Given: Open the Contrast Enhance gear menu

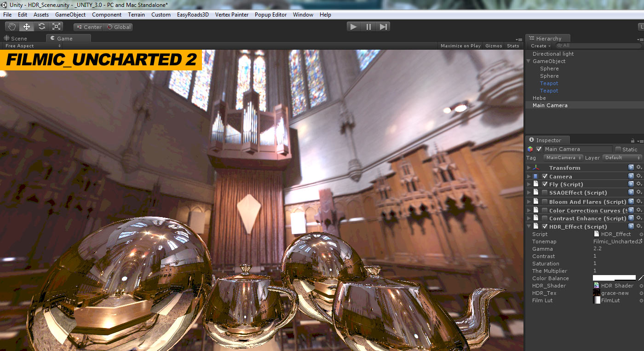Looking at the screenshot, I should 639,218.
